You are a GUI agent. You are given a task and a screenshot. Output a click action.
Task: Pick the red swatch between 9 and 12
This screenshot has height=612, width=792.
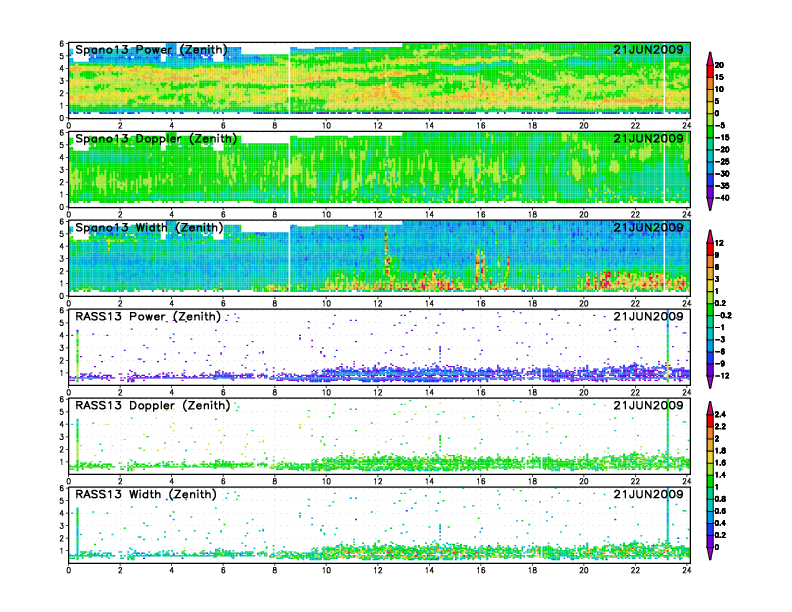coord(710,249)
